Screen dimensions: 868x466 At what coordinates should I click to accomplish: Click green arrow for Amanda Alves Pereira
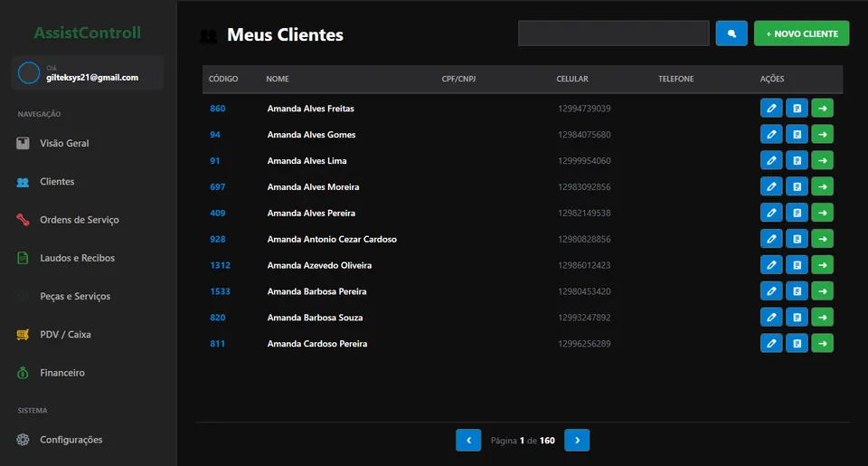click(x=823, y=213)
